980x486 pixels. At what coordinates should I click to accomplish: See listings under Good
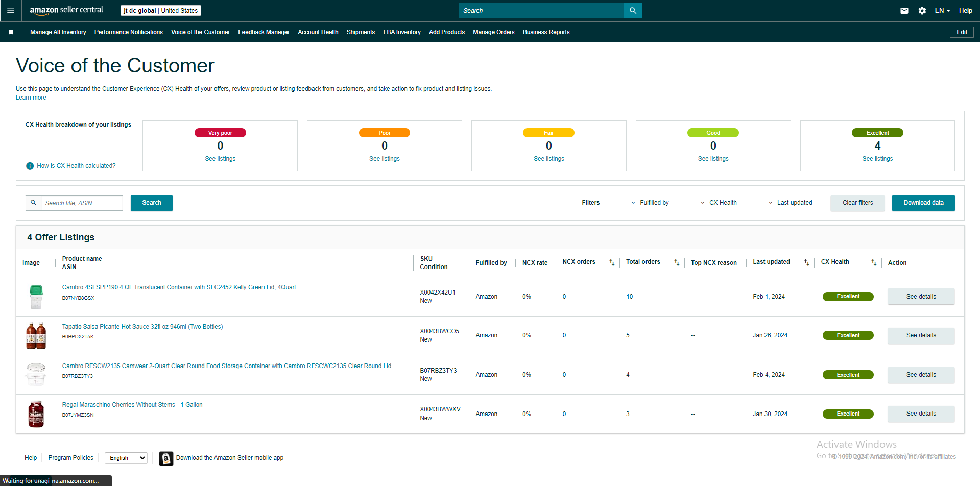(x=713, y=159)
